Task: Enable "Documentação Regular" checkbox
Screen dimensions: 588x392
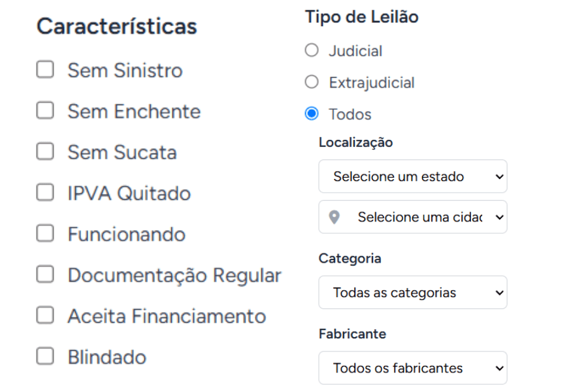Action: point(44,274)
